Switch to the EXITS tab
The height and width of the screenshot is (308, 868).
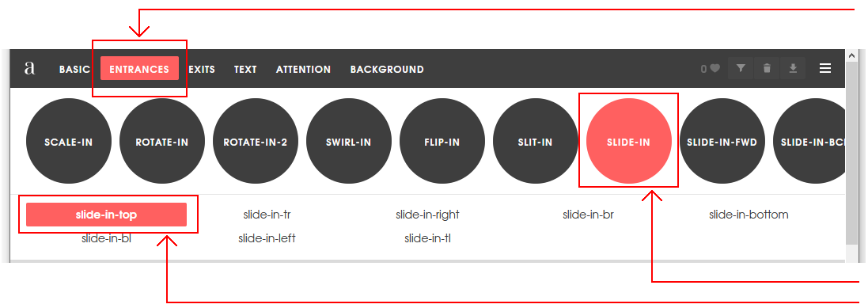pos(202,69)
